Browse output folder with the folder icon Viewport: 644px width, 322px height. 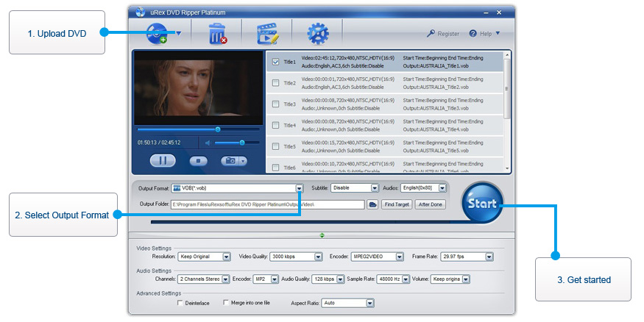tap(373, 204)
